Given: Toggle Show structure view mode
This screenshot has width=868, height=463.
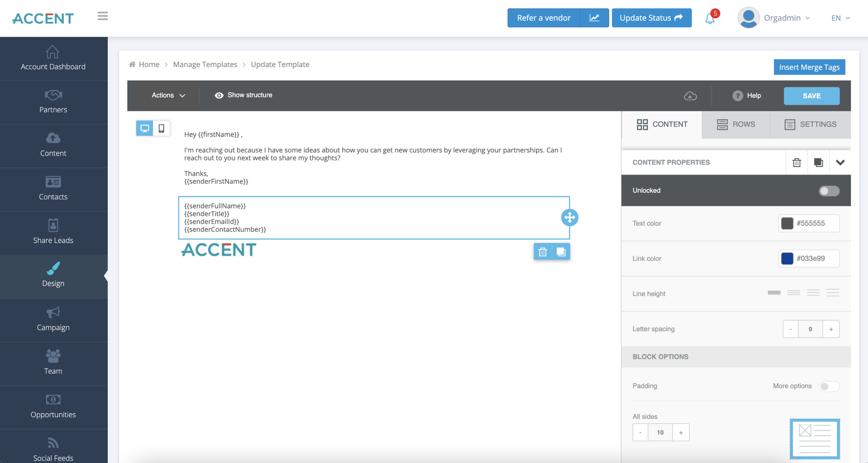Looking at the screenshot, I should click(x=243, y=95).
